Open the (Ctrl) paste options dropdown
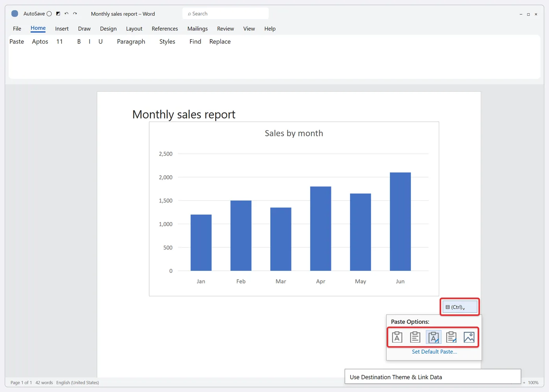The image size is (549, 392). tap(460, 307)
